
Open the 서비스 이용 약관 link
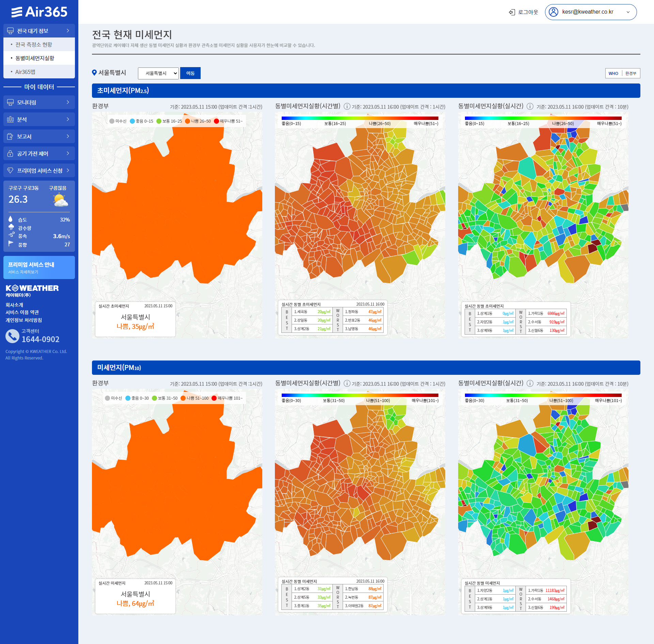(x=22, y=312)
